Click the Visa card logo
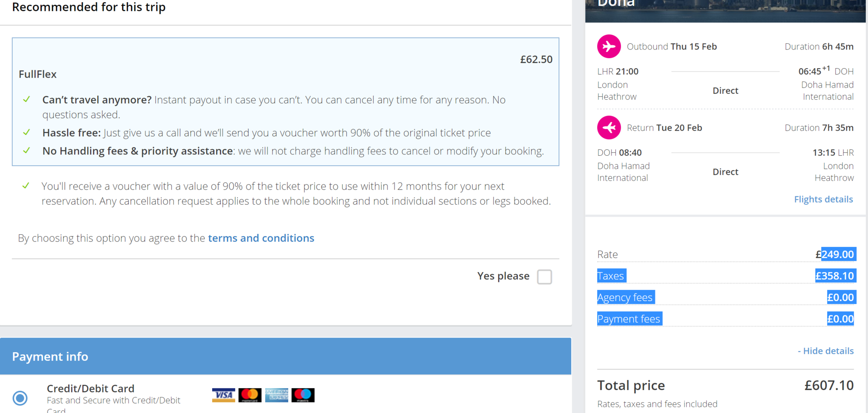Viewport: 868px width, 413px height. (224, 395)
